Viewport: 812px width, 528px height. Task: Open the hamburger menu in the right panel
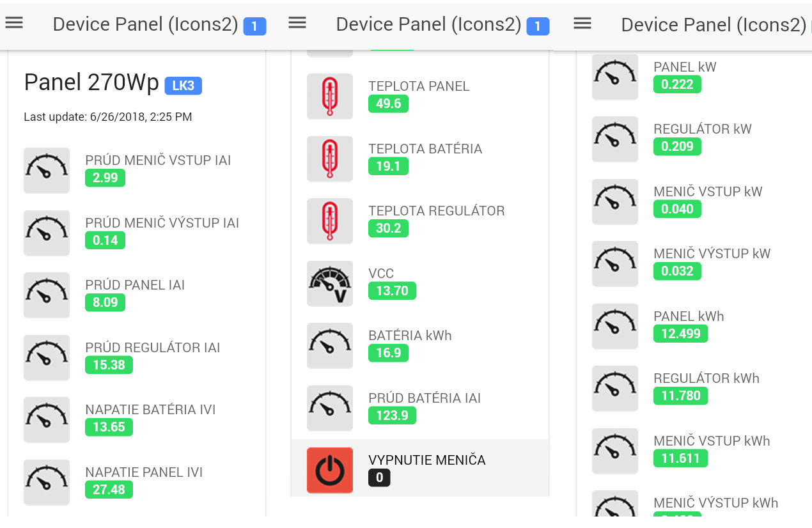(x=582, y=24)
